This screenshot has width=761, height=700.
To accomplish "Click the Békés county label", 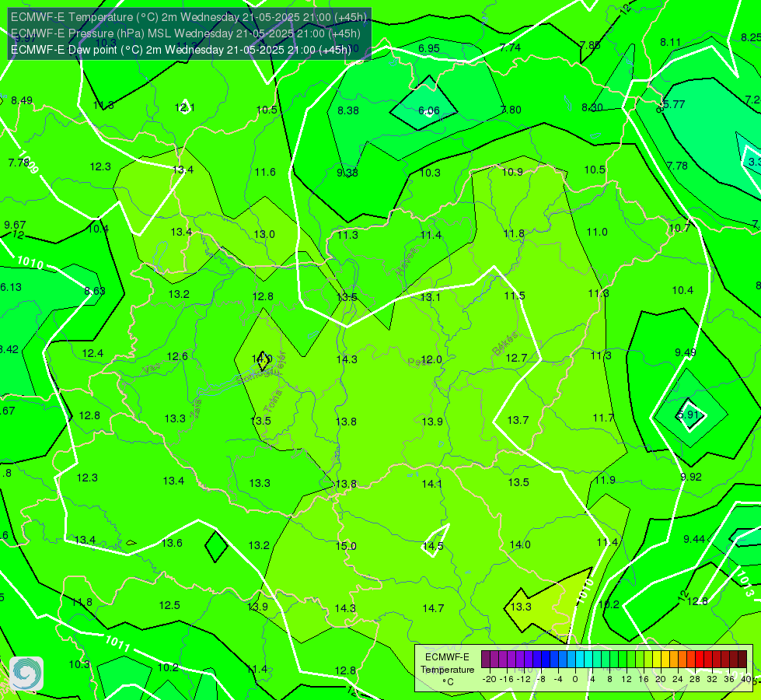I will (504, 344).
